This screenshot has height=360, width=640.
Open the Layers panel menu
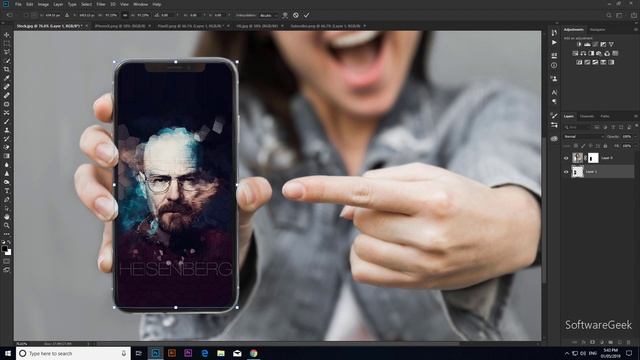(x=636, y=116)
